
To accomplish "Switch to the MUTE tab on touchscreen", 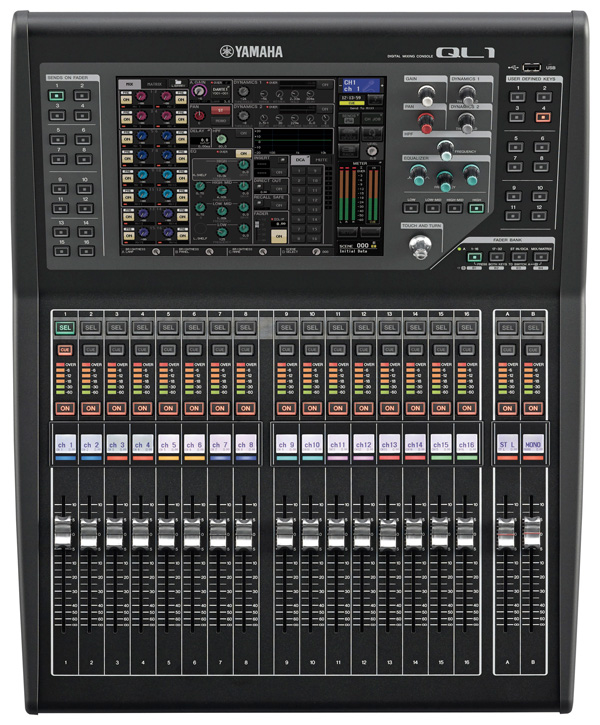I will [321, 160].
